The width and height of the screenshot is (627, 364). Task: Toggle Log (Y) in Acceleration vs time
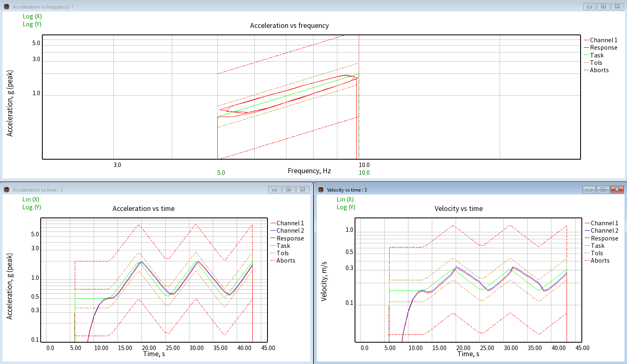point(32,207)
